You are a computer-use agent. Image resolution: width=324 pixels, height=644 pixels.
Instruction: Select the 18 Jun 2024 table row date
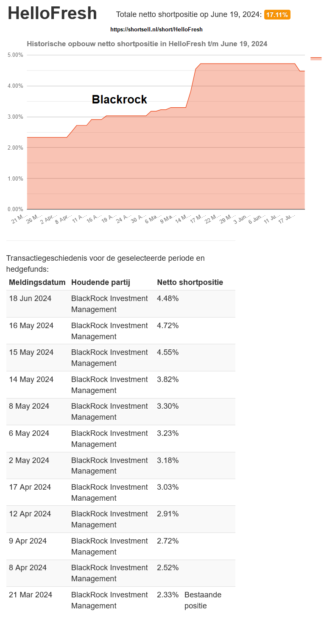pos(30,298)
